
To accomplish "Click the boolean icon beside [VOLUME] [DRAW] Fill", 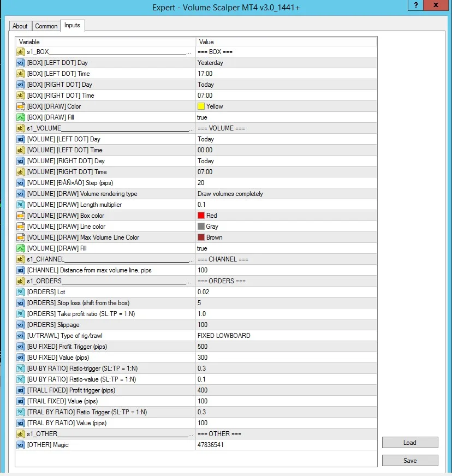I will (20, 248).
